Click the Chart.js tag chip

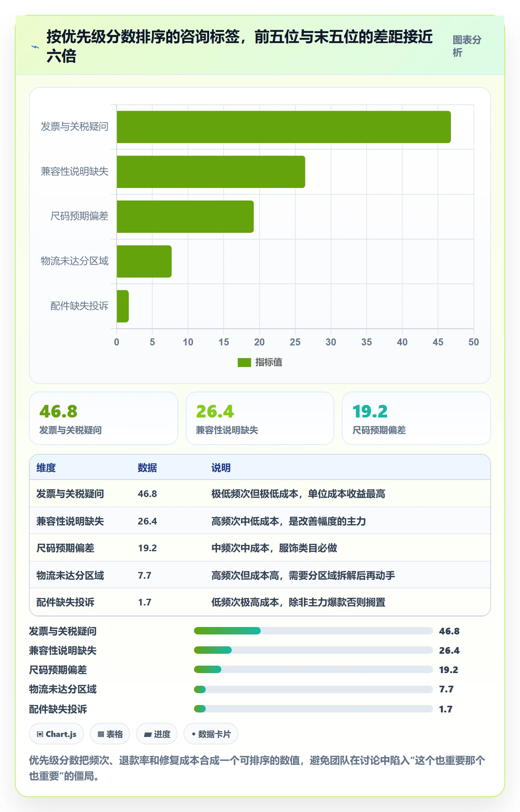click(x=56, y=734)
